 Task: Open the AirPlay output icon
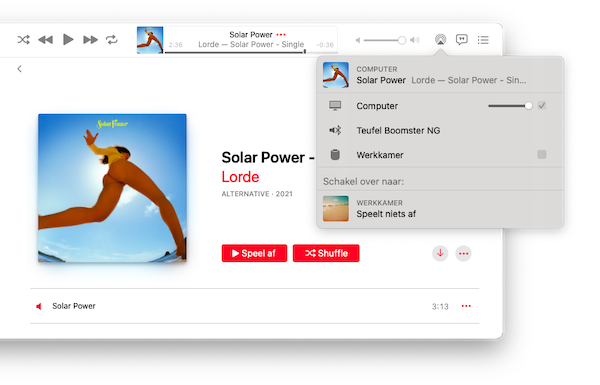tap(440, 39)
